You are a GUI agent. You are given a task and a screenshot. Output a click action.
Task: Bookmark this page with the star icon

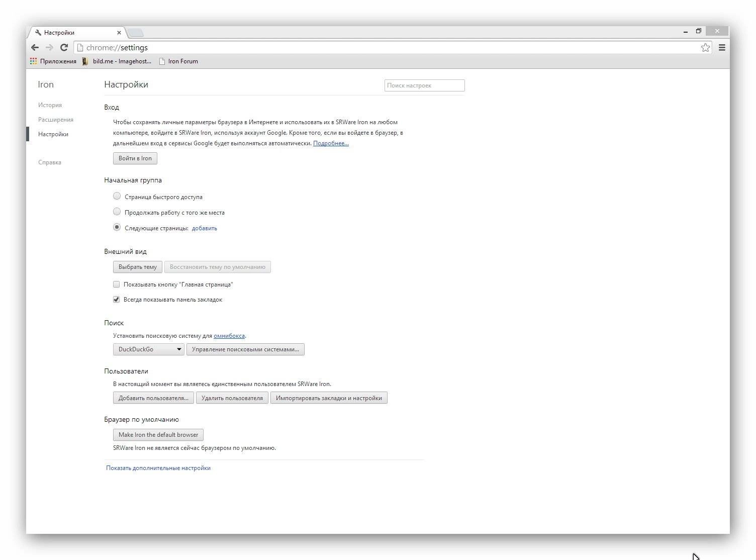click(x=705, y=47)
